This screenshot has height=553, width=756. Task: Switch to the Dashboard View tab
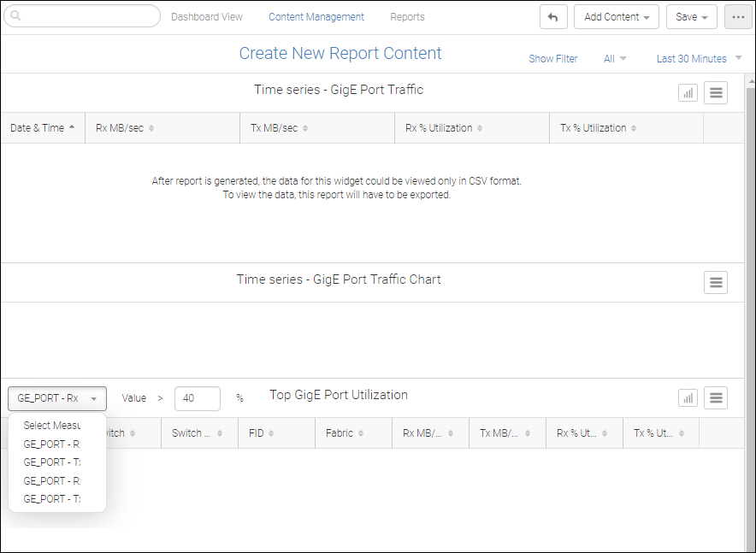[207, 17]
